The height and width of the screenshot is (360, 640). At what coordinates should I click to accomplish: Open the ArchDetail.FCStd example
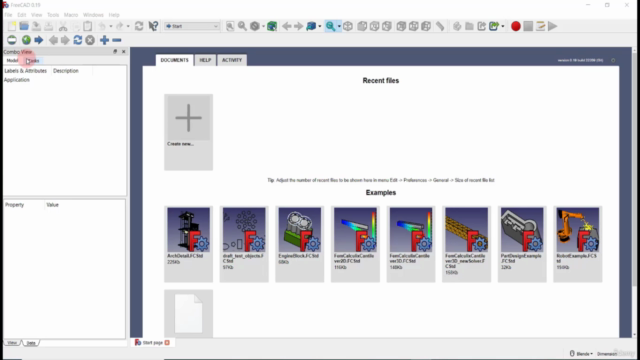point(189,244)
